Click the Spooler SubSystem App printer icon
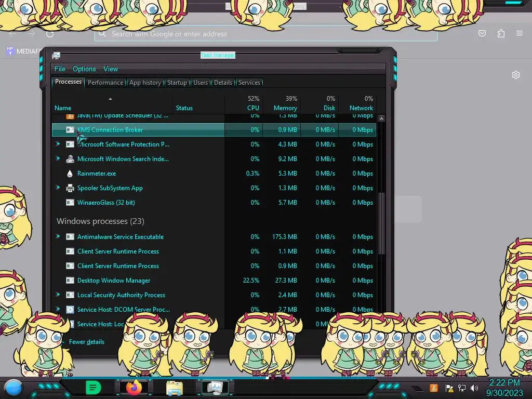 (70, 188)
